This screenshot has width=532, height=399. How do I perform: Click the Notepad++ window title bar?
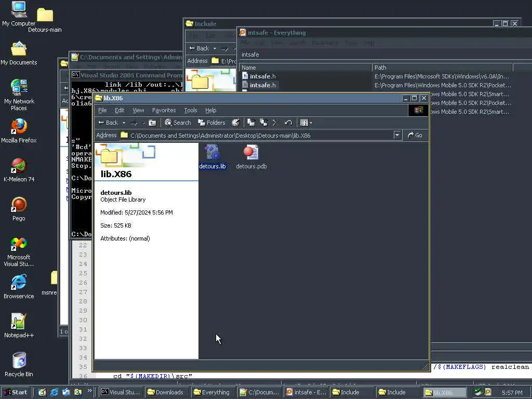(126, 57)
